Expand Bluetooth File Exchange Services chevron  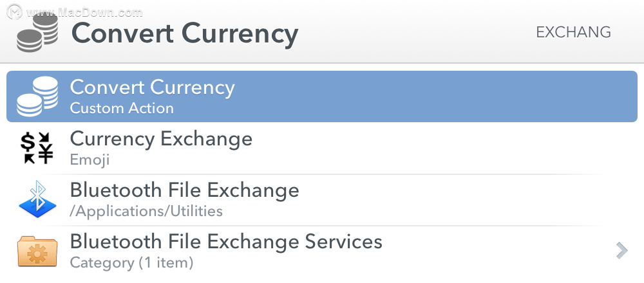[622, 251]
